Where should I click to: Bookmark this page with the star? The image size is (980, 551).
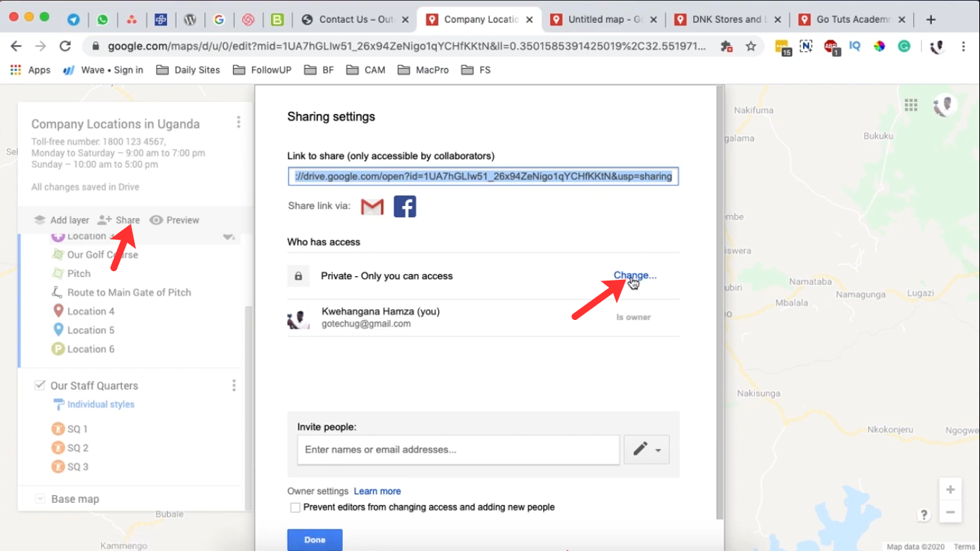(750, 47)
